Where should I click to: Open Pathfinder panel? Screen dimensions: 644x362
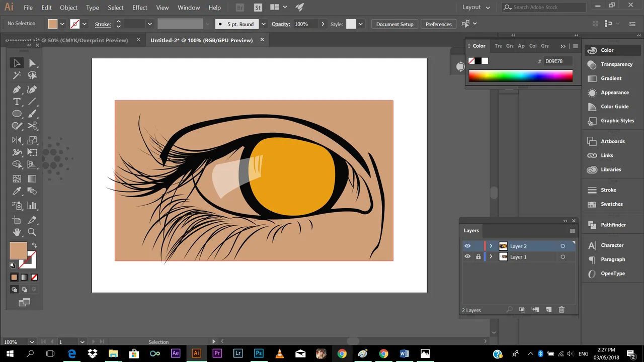click(x=613, y=225)
